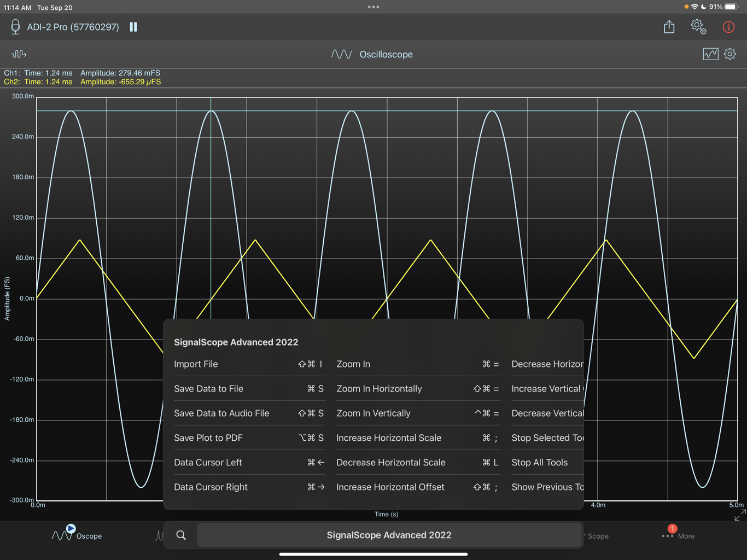This screenshot has width=747, height=560.
Task: Click the SignalScope Advanced 2022 search field
Action: (x=389, y=535)
